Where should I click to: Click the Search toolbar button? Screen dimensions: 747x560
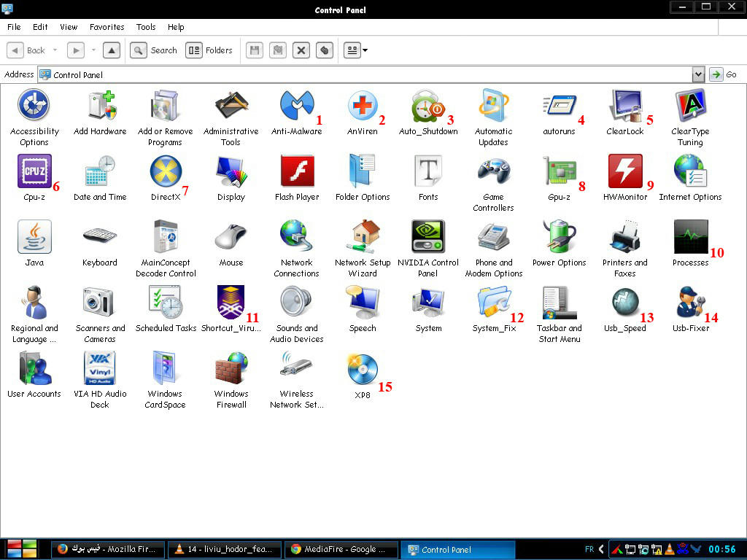(x=153, y=50)
